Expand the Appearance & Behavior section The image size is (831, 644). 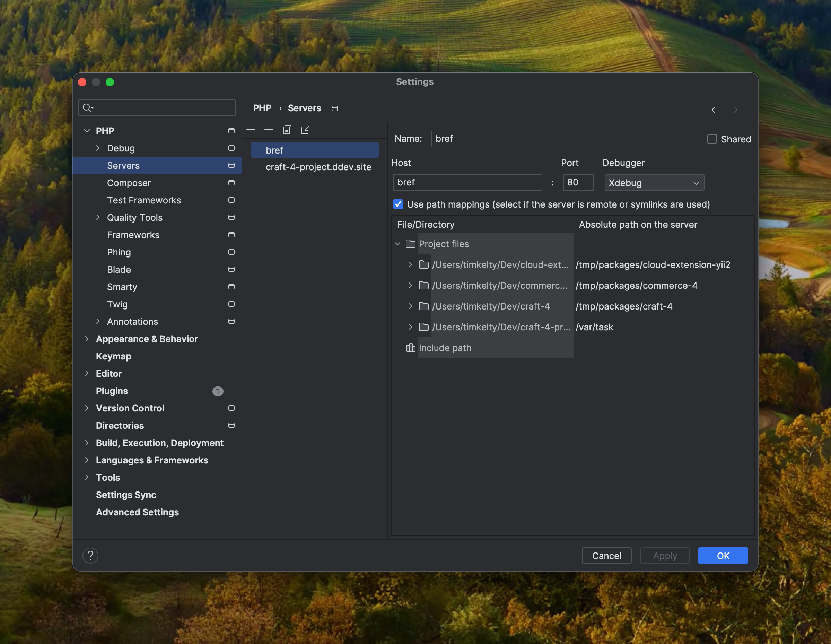87,339
